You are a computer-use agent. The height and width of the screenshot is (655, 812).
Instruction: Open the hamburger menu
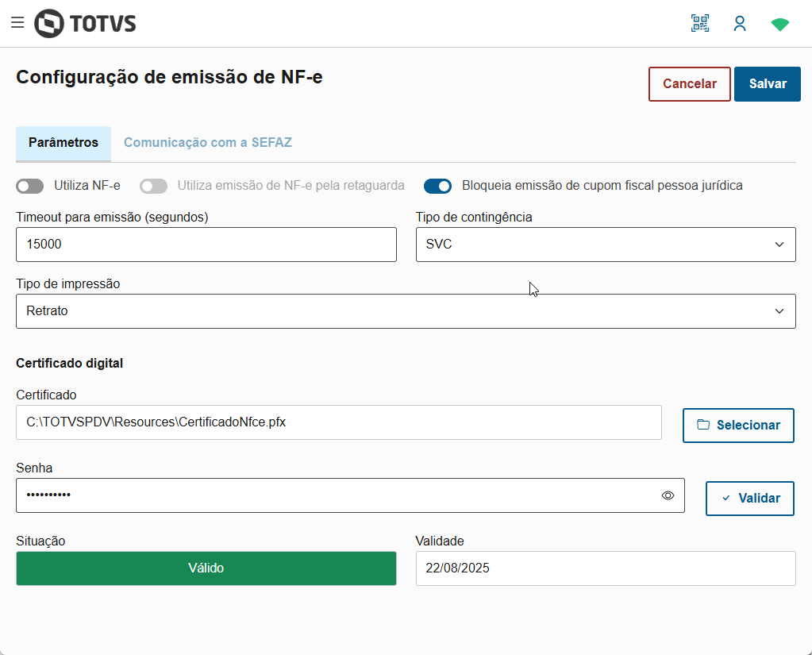pos(17,23)
